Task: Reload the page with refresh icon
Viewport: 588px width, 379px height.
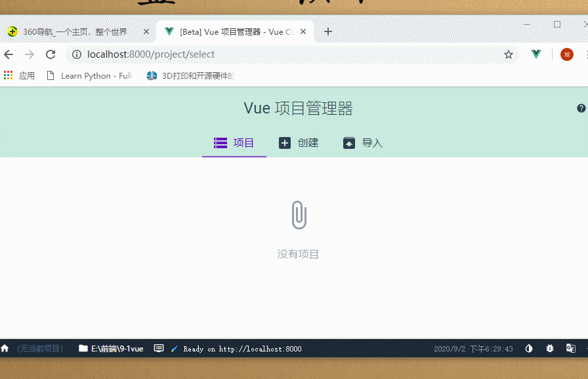Action: click(x=51, y=54)
